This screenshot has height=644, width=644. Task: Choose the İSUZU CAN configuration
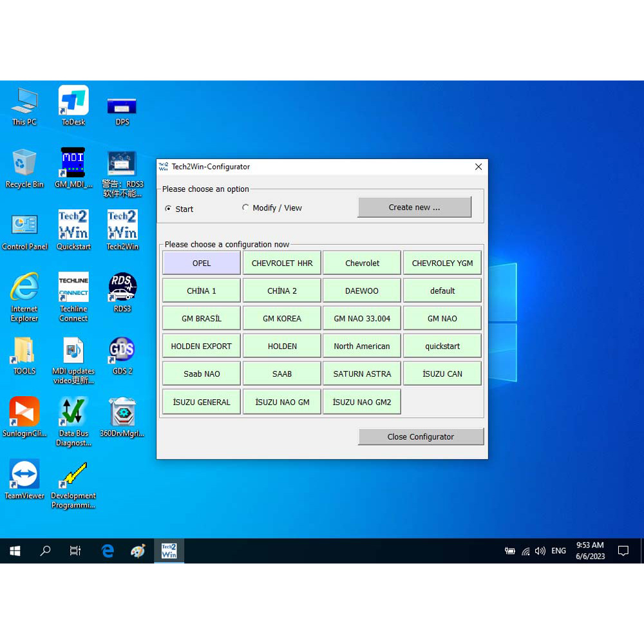442,374
